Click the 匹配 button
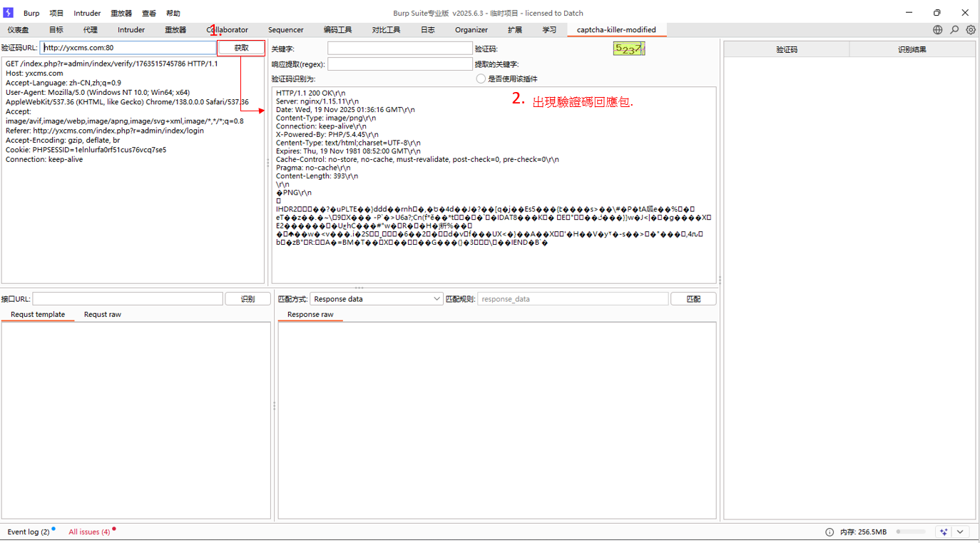 (693, 299)
